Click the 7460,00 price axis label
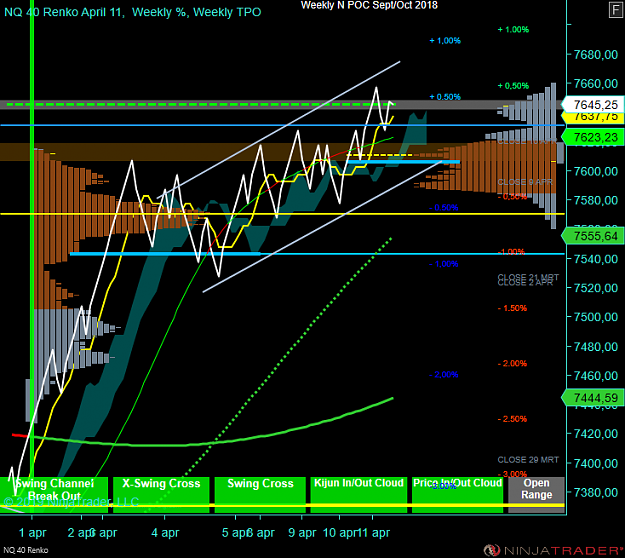 tap(596, 375)
